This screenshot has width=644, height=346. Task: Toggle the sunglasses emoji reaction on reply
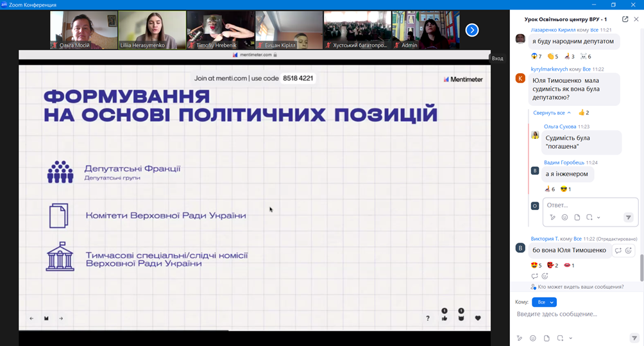pos(566,189)
